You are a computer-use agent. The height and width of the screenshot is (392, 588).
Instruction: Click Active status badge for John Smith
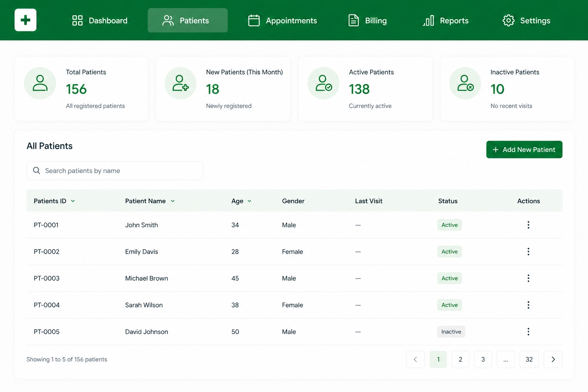[449, 225]
